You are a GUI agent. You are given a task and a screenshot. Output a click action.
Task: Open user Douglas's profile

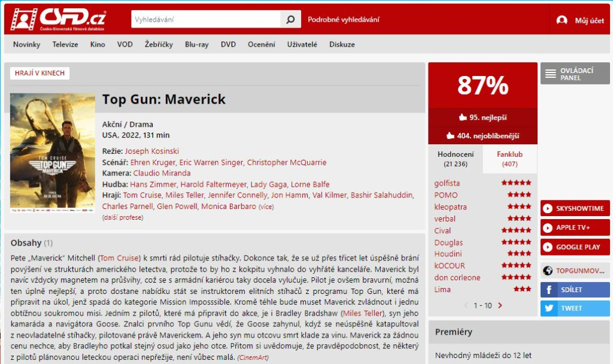coord(448,242)
